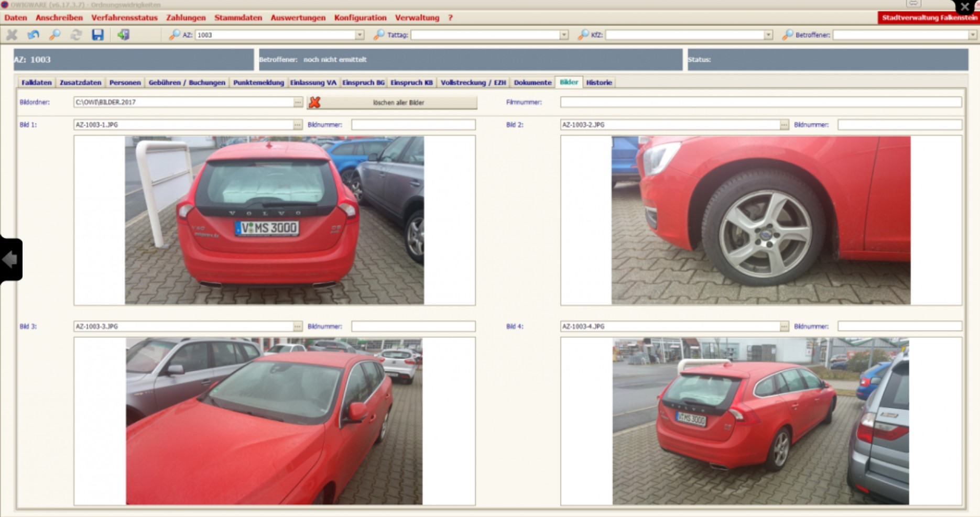Click the gray X delete toolbar icon
Viewport: 980px width, 517px height.
coord(12,35)
